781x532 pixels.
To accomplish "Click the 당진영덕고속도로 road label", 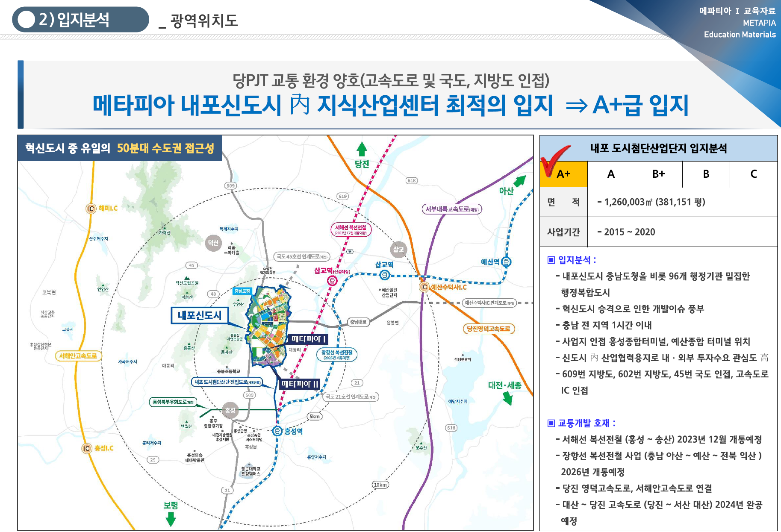I will pos(489,329).
